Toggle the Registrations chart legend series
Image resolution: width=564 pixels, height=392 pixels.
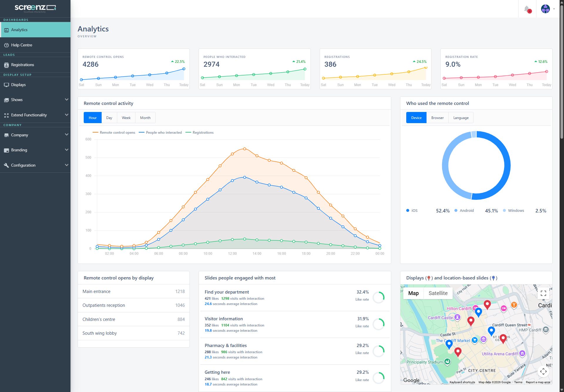200,133
